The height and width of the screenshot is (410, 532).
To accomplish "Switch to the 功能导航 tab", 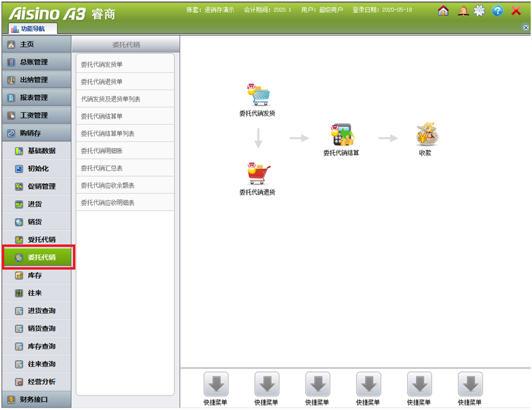I will [x=33, y=29].
